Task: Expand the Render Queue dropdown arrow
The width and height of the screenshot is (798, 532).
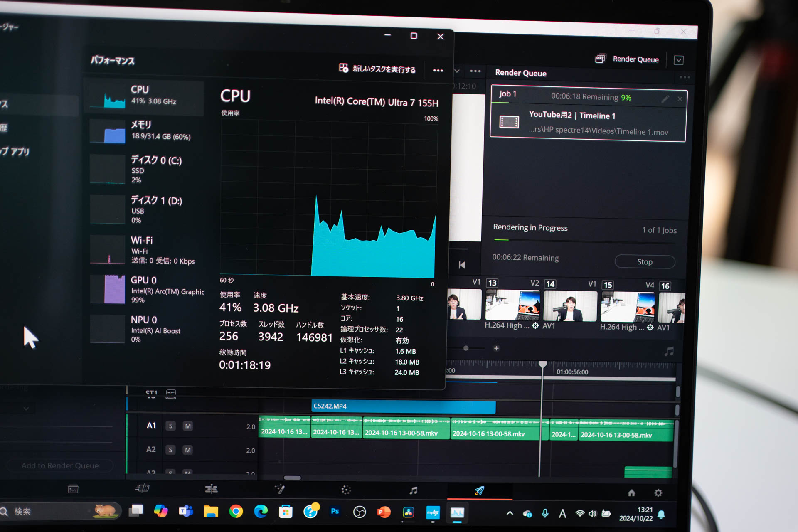Action: click(x=679, y=60)
